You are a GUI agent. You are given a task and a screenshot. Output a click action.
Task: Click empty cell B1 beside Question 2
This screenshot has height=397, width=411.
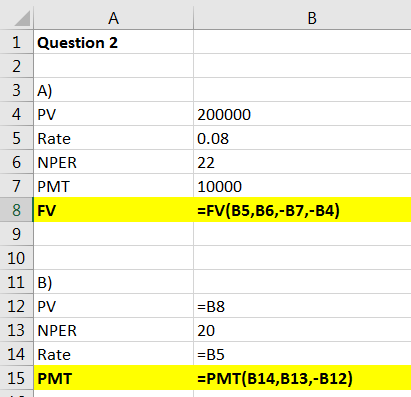[x=302, y=42]
